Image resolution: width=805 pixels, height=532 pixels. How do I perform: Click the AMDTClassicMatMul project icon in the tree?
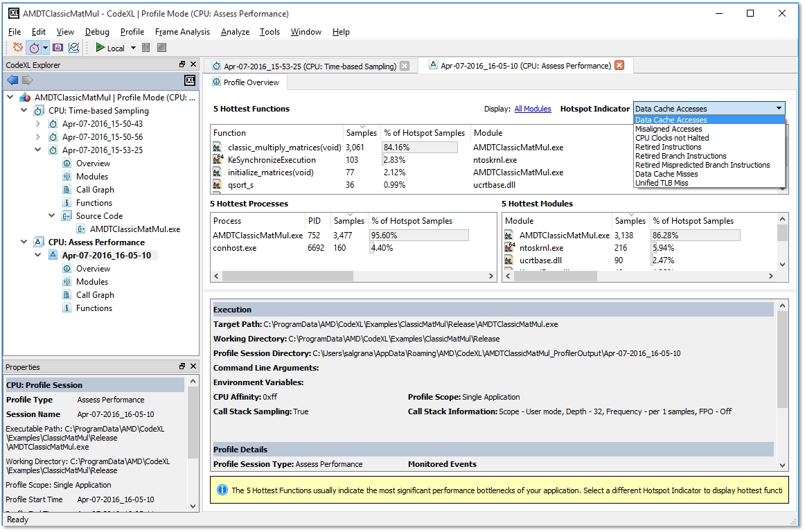[25, 98]
